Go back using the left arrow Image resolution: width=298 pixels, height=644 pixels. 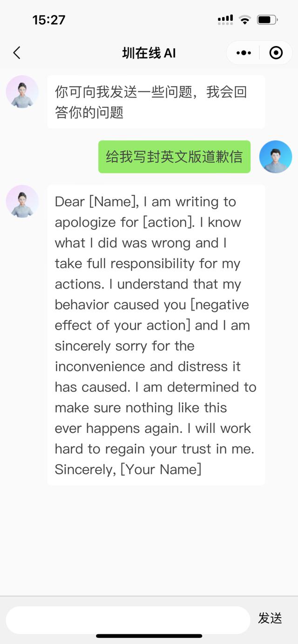tap(17, 53)
